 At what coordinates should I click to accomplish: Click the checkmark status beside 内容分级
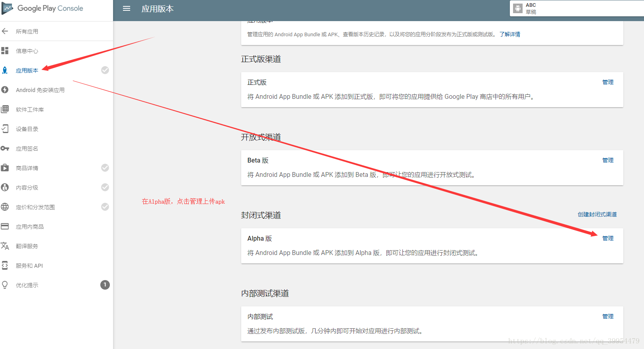pos(105,187)
